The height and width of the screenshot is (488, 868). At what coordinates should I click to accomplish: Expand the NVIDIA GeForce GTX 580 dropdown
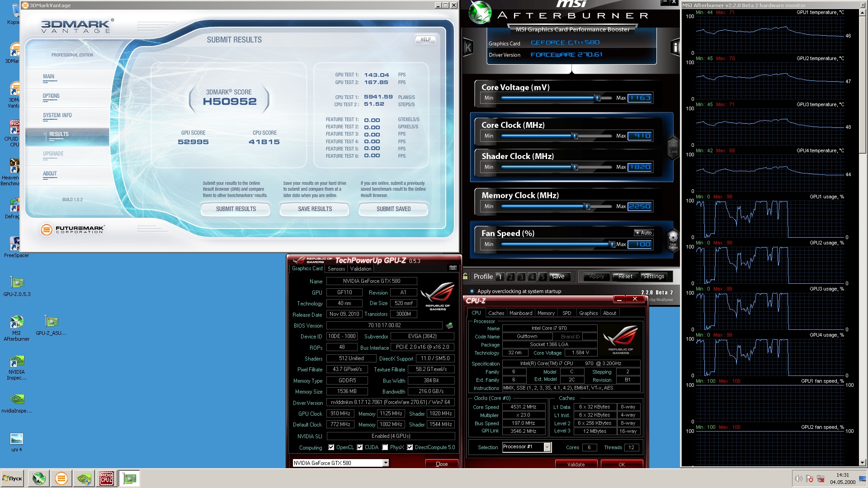[x=386, y=463]
